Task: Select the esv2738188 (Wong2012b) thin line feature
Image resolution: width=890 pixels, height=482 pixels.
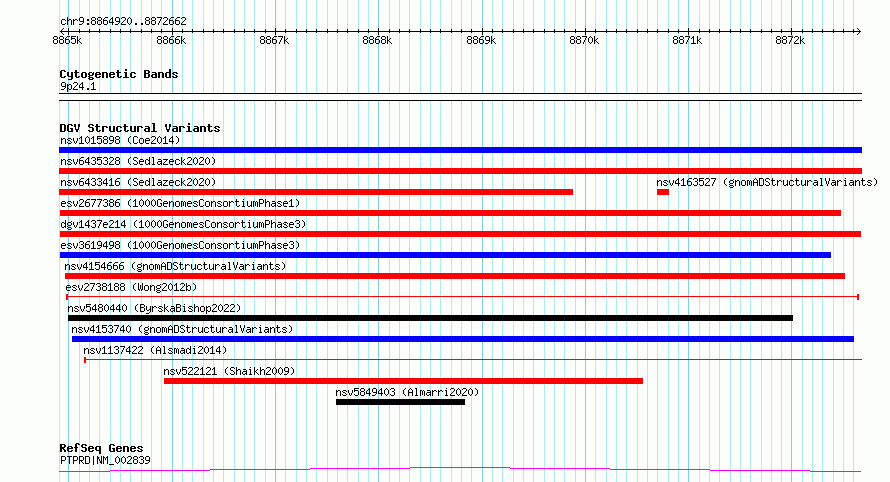Action: coord(462,296)
